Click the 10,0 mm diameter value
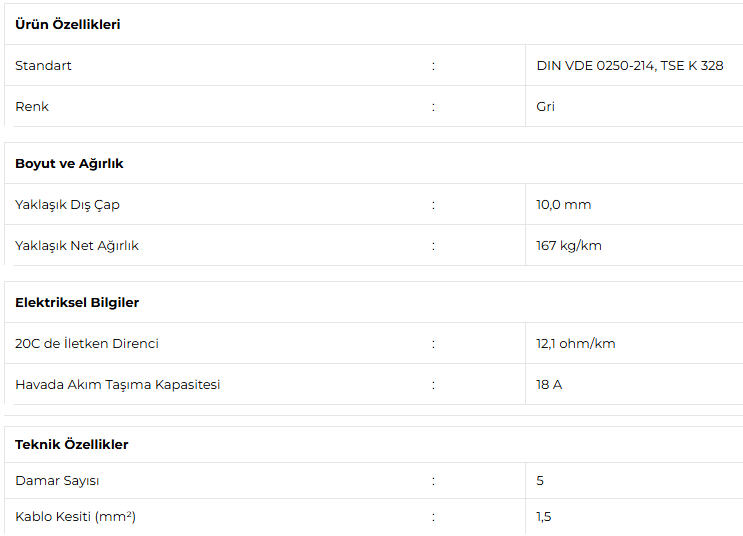Viewport: 743px width, 536px height. point(563,205)
